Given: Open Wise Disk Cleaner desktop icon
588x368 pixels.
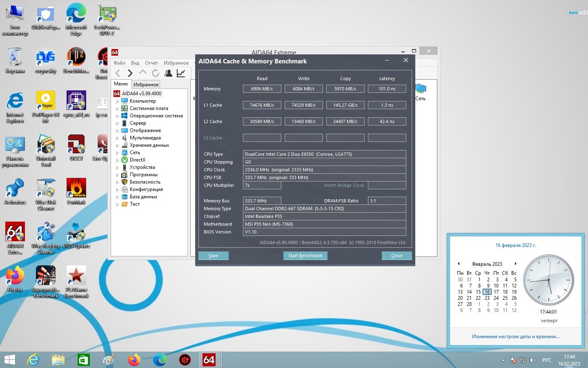Looking at the screenshot, I should tap(46, 194).
